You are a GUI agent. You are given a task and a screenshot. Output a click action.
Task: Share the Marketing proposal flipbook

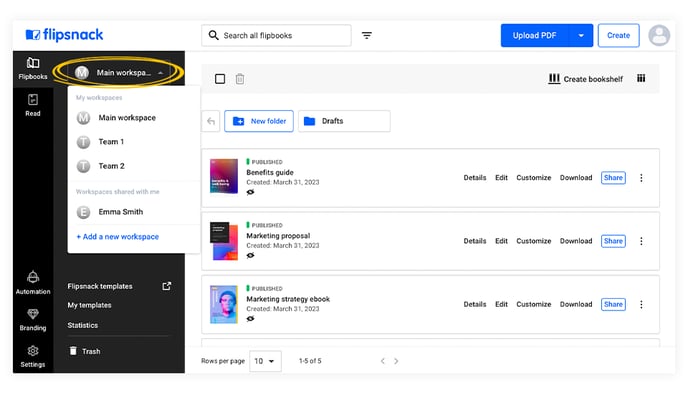pos(613,241)
